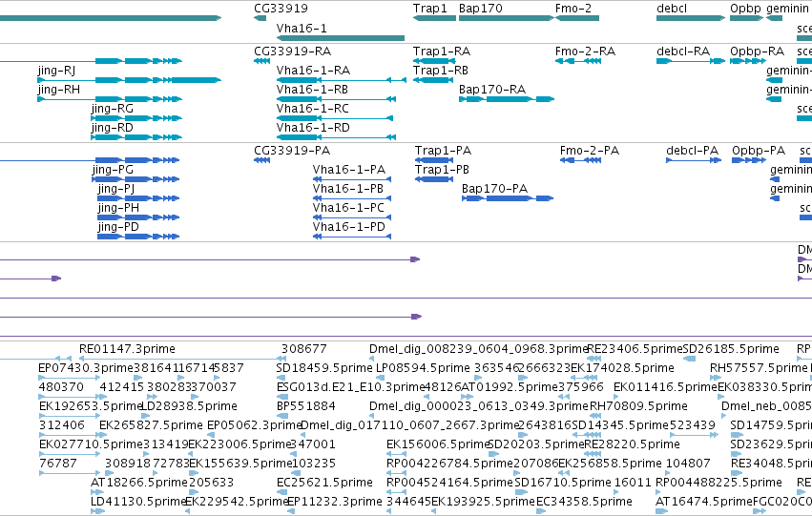Click the LD41130.5prime EST label
This screenshot has height=516, width=812.
138,502
